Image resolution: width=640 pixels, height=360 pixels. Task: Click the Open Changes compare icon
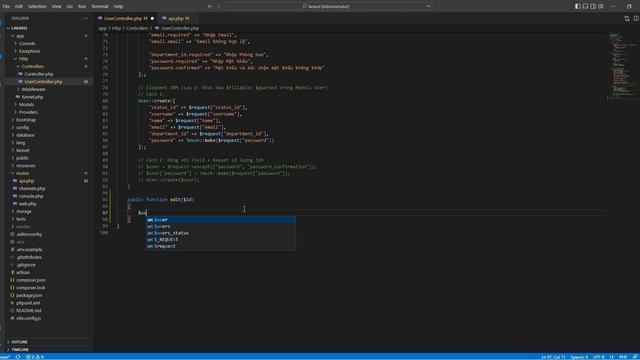point(627,18)
